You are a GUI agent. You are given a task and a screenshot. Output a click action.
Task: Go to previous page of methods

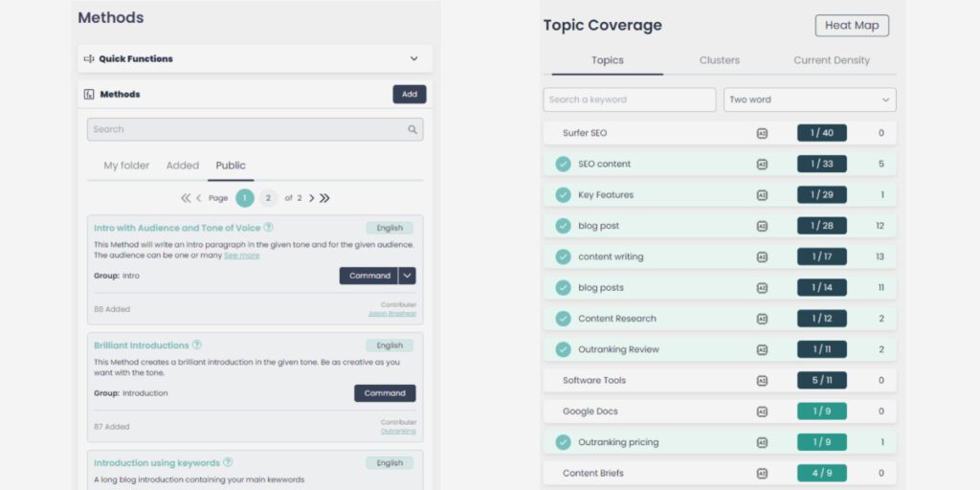(199, 198)
